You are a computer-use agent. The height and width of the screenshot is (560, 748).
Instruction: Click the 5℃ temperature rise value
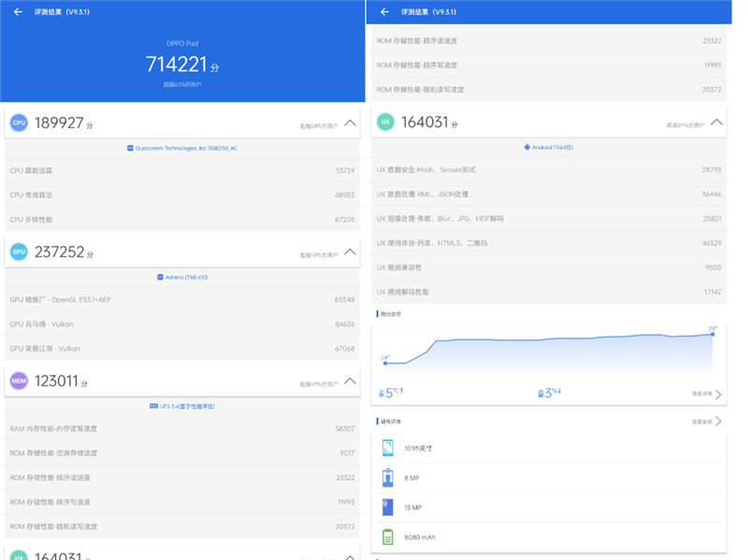(395, 393)
